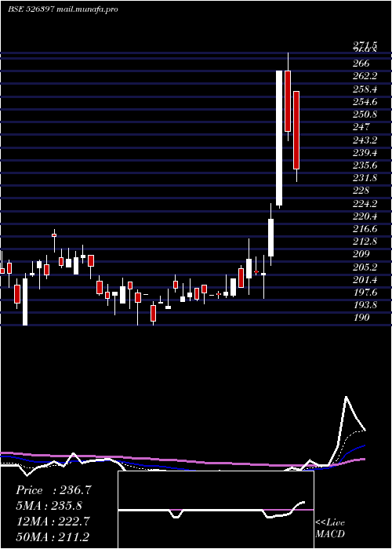Click the 12MA : 222.7 readout
The height and width of the screenshot is (549, 392).
coord(53,522)
